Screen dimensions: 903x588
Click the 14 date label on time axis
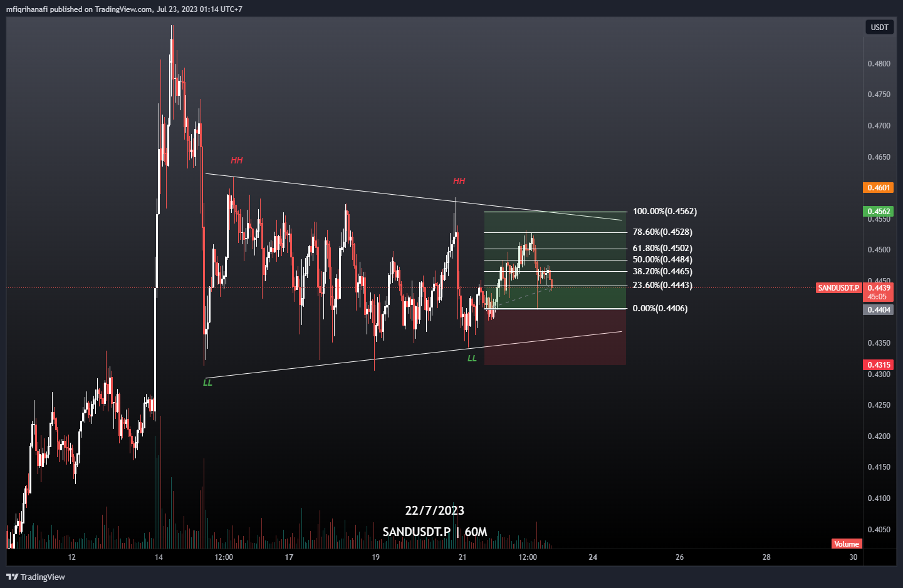click(x=159, y=557)
